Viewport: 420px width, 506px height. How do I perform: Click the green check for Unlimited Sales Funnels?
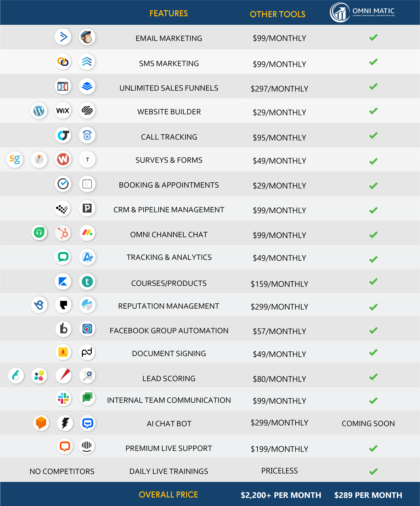click(x=373, y=87)
